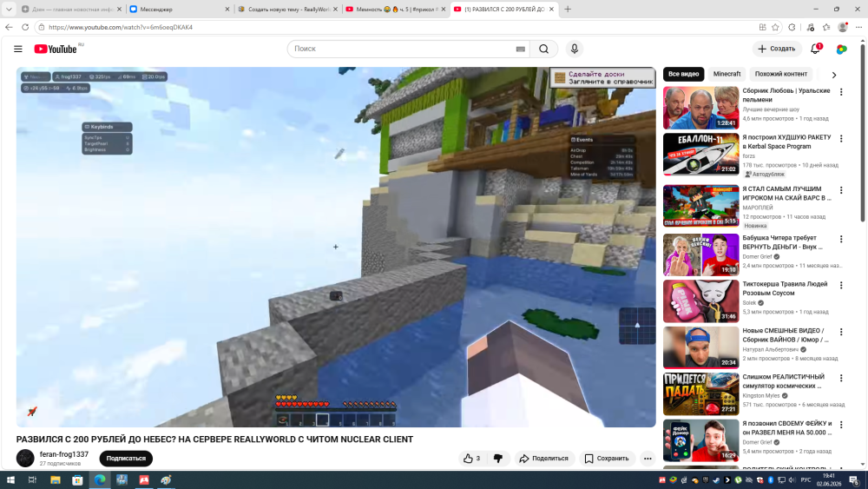Open a new browser tab
The image size is (868, 489).
pyautogui.click(x=568, y=9)
